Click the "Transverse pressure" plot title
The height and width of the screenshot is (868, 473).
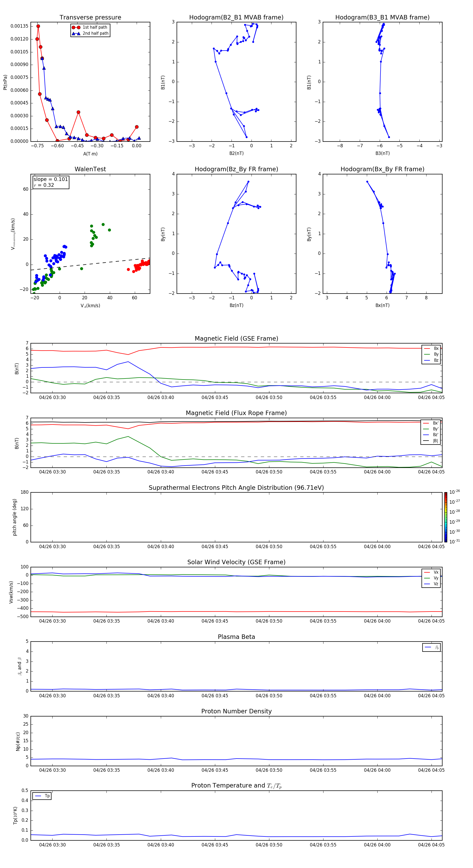click(x=90, y=18)
